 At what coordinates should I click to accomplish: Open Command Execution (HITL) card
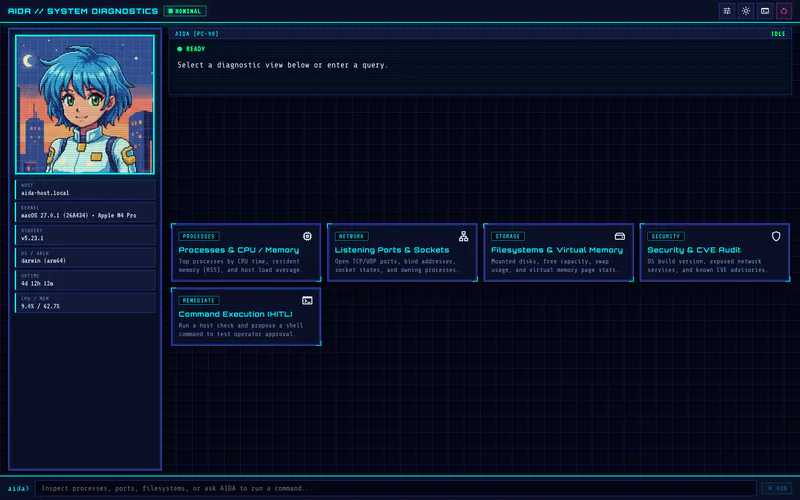(246, 316)
